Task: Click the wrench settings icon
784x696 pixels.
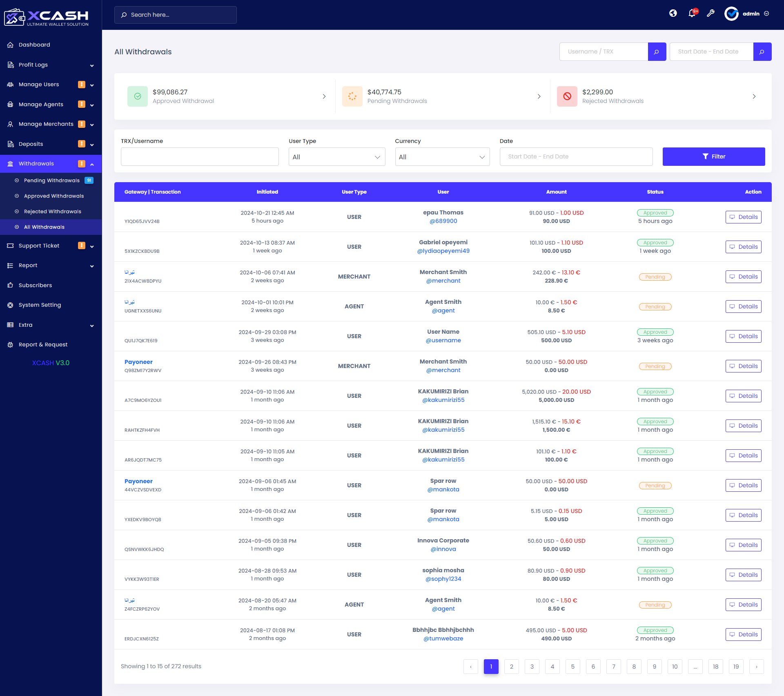Action: pos(710,13)
